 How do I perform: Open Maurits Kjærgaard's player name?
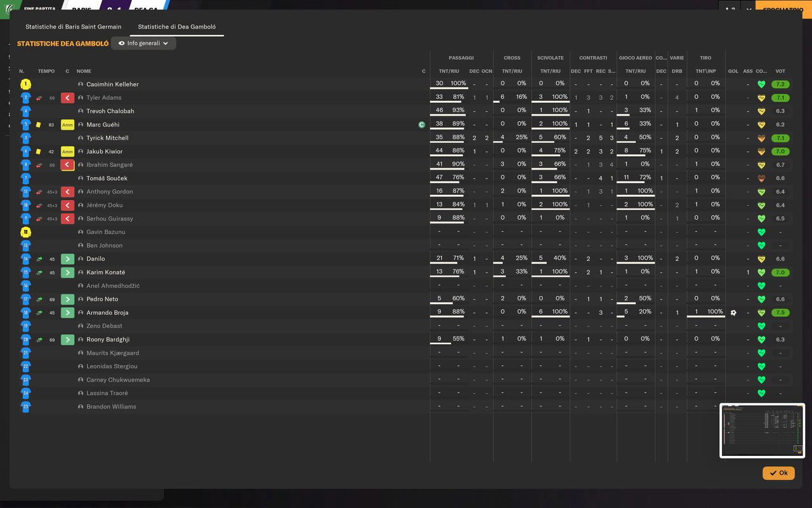[113, 353]
